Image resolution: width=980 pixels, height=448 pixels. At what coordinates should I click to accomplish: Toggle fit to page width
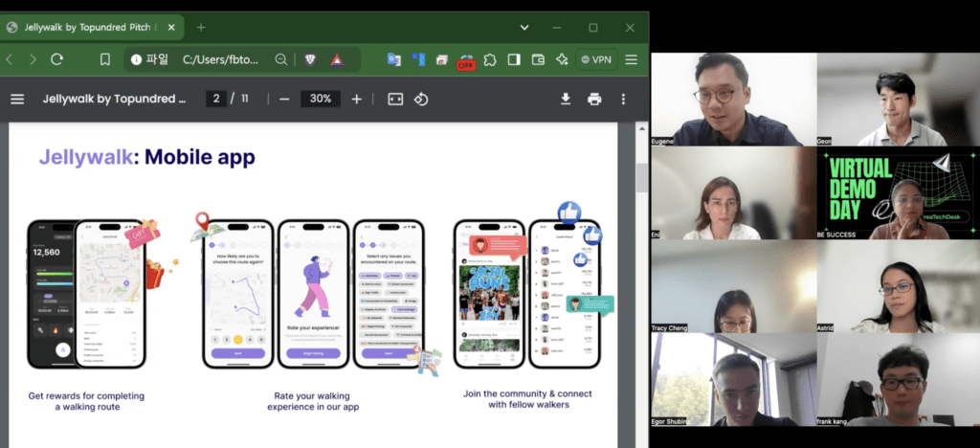(395, 99)
